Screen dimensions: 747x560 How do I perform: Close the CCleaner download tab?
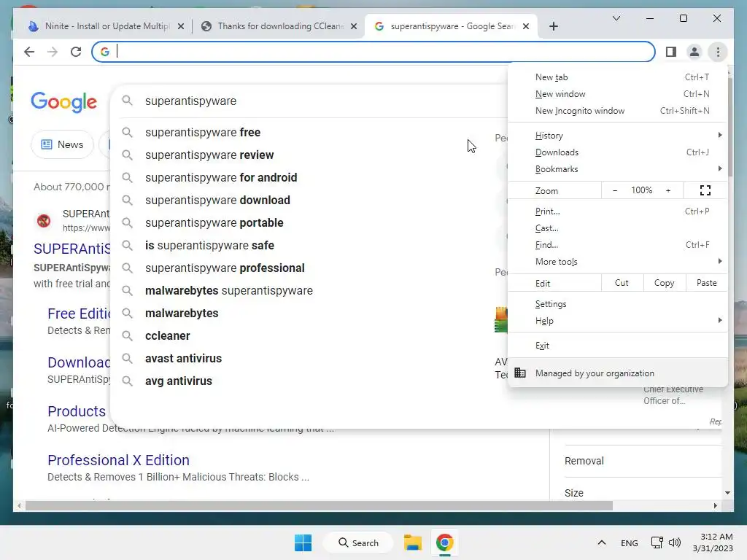click(x=354, y=26)
